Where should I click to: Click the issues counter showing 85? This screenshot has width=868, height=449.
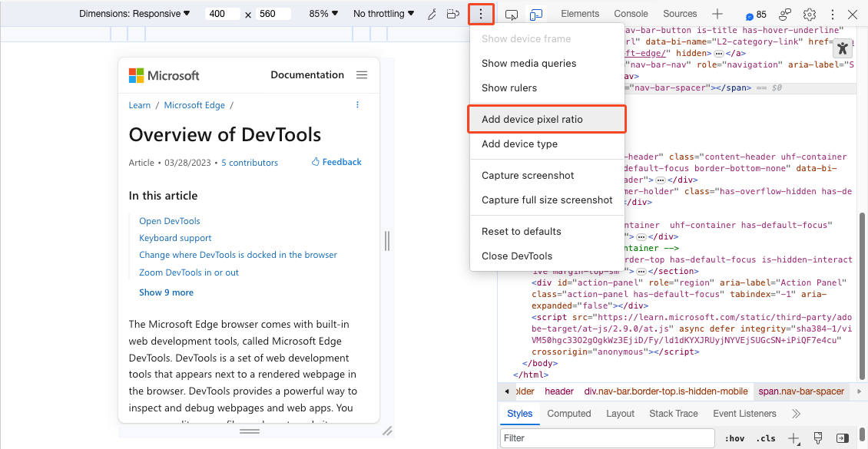coord(755,15)
